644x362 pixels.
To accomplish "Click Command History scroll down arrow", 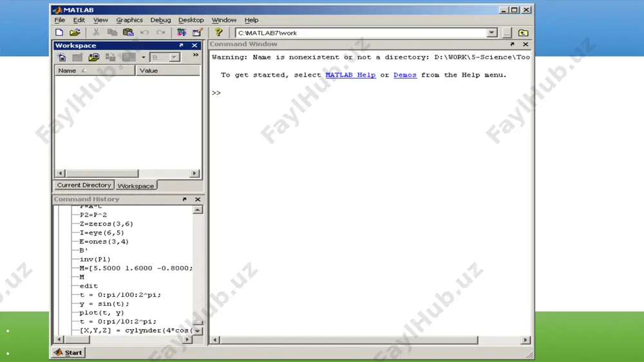I will pos(198,331).
